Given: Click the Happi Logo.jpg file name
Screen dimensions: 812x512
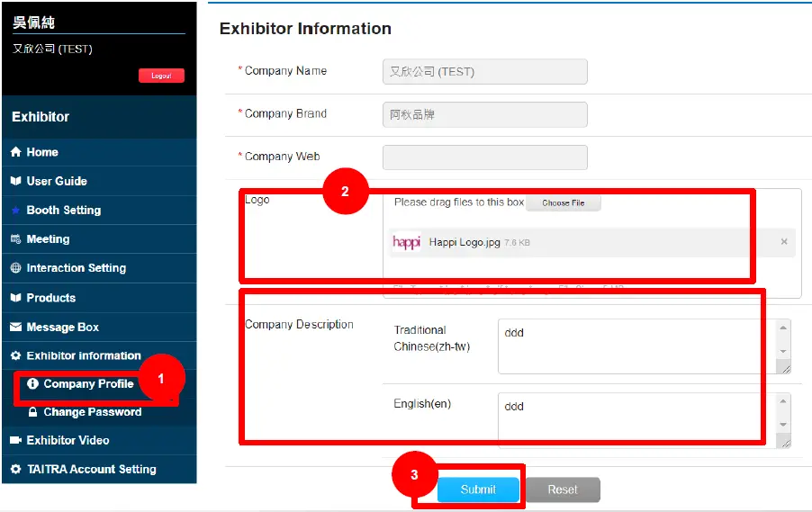Looking at the screenshot, I should pos(465,242).
